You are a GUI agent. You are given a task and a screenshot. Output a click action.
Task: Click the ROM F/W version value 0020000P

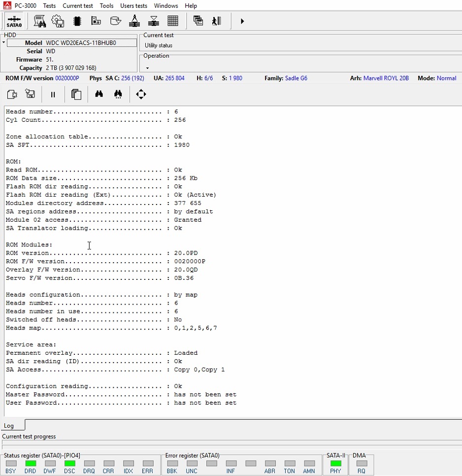(67, 78)
